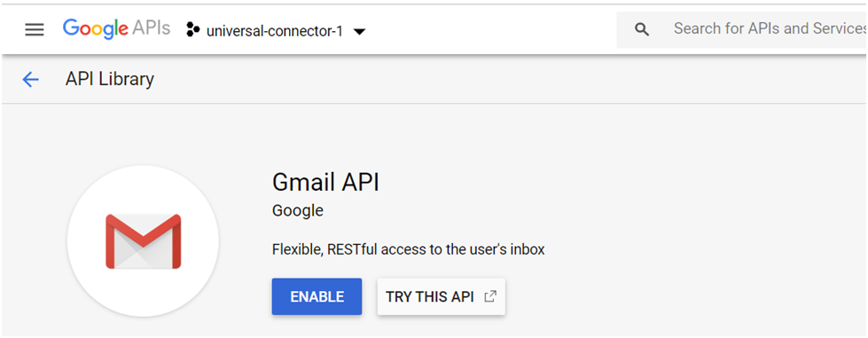
Task: Go back using the blue arrow
Action: [30, 80]
